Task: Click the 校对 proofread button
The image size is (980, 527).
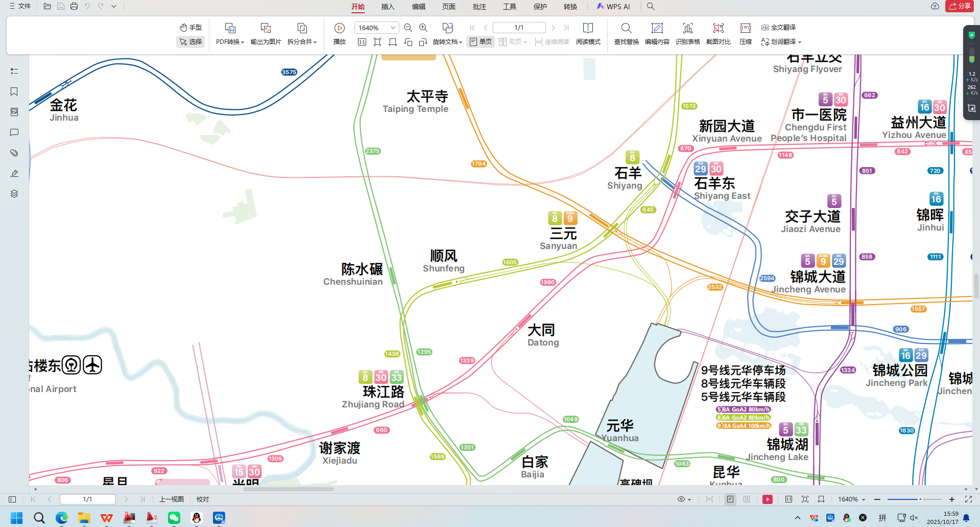Action: (202, 499)
